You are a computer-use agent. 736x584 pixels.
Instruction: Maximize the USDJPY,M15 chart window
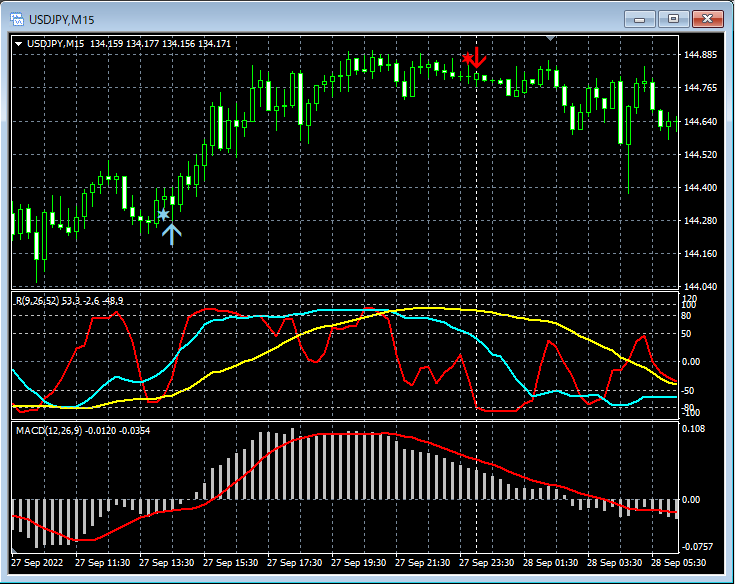[672, 19]
